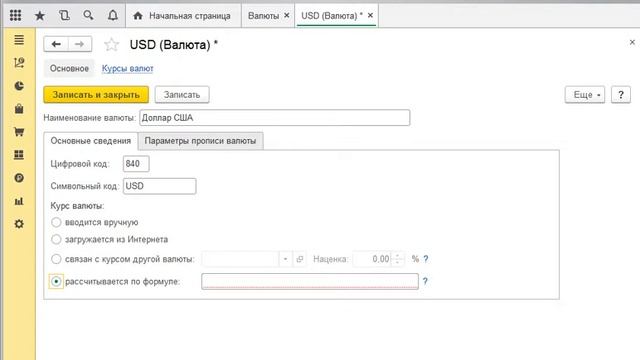Viewport: 640px width, 360px height.
Task: Click the Записать button
Action: click(x=182, y=95)
